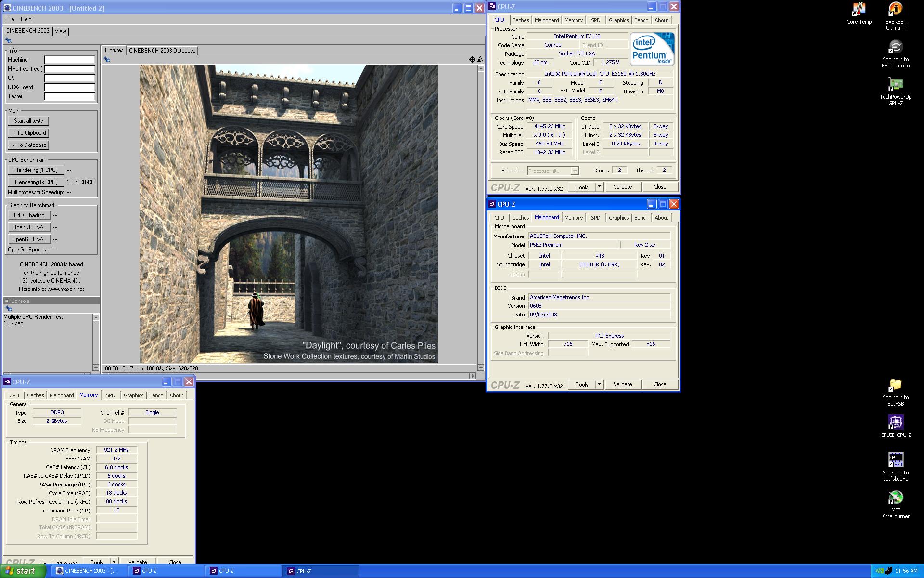Click the Windows start button
This screenshot has width=924, height=578.
tap(23, 571)
